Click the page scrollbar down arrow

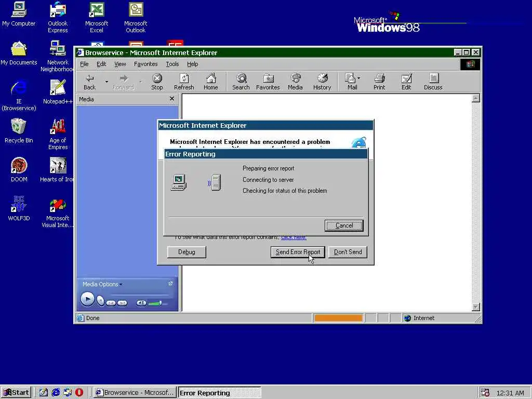tap(476, 307)
